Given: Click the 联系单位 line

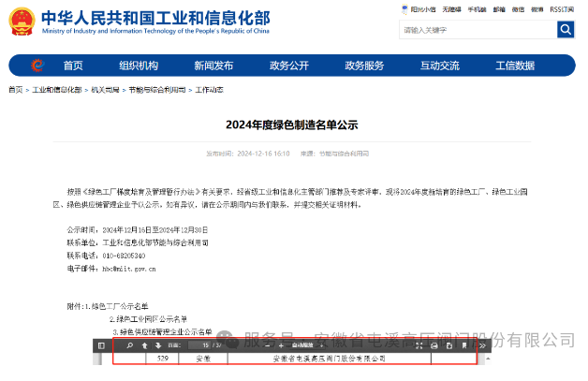Looking at the screenshot, I should tap(138, 243).
